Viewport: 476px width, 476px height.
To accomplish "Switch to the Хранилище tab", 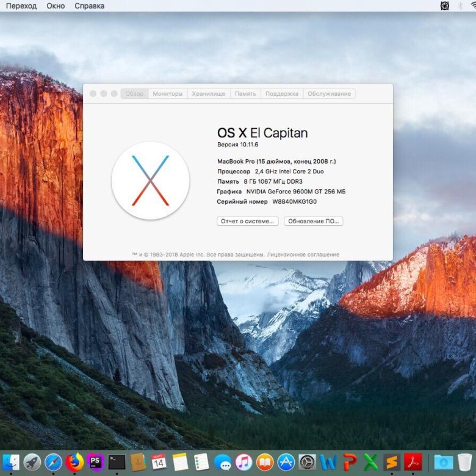I will pyautogui.click(x=208, y=94).
